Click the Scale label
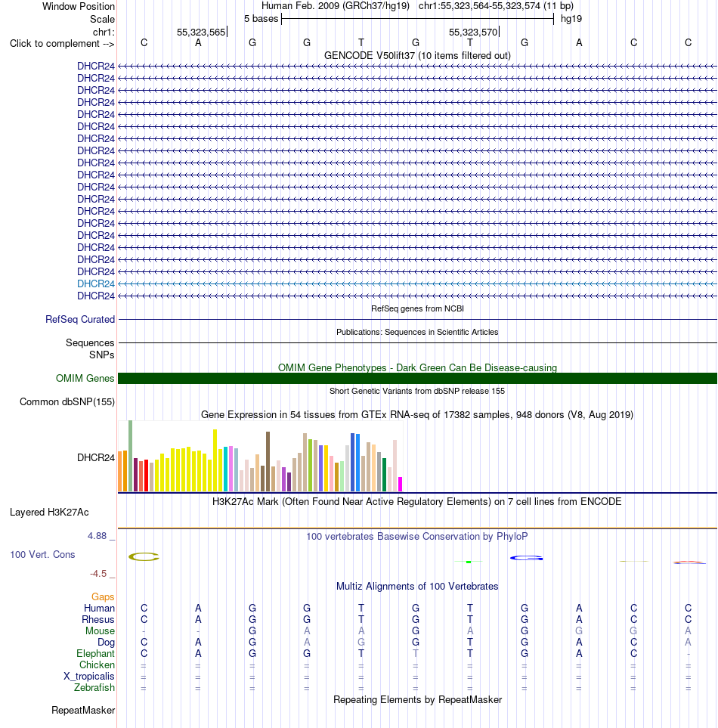Viewport: 718px width, 728px height. pyautogui.click(x=102, y=20)
